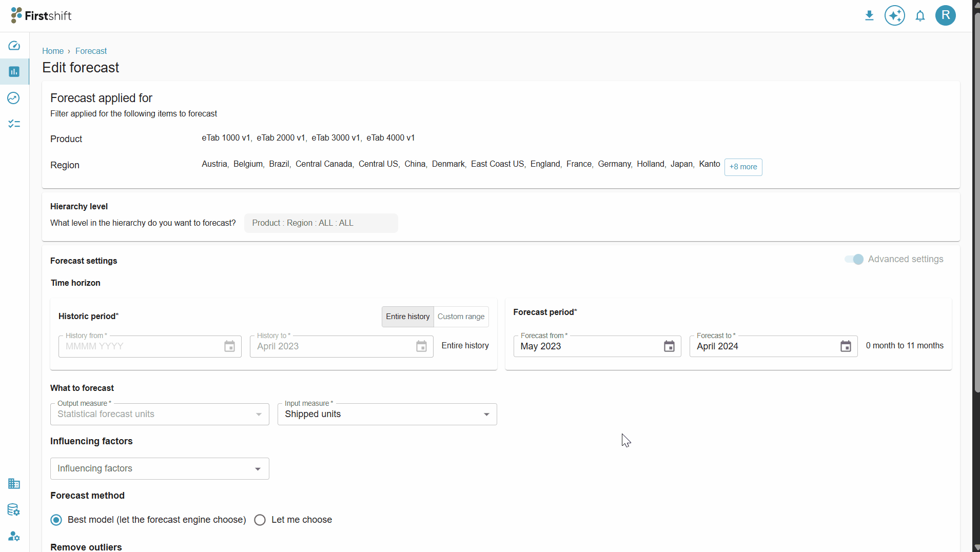Click the Firstshift logo
Screen dimensions: 980x552
coord(41,15)
